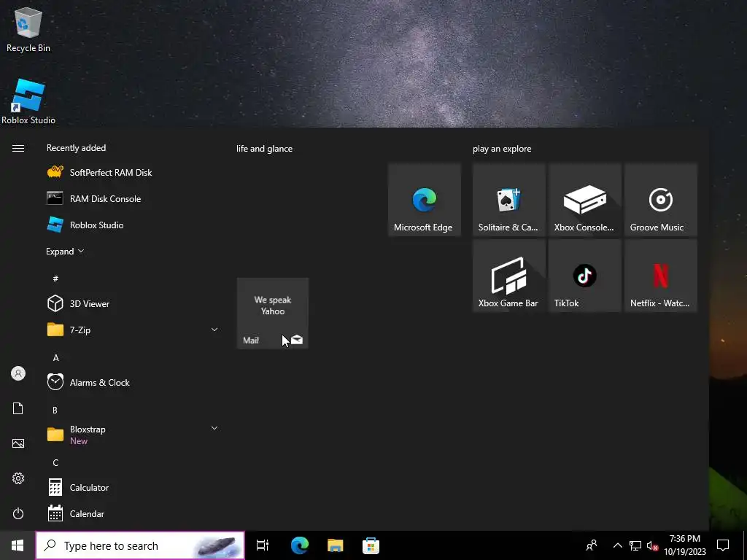Image resolution: width=747 pixels, height=560 pixels.
Task: Open Roblox Studio in the app list
Action: (x=133, y=225)
